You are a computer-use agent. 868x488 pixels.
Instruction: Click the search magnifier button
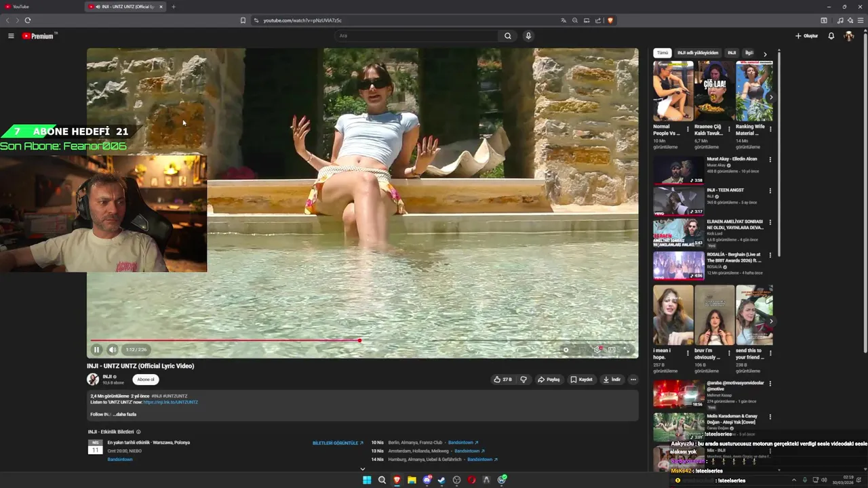click(507, 36)
